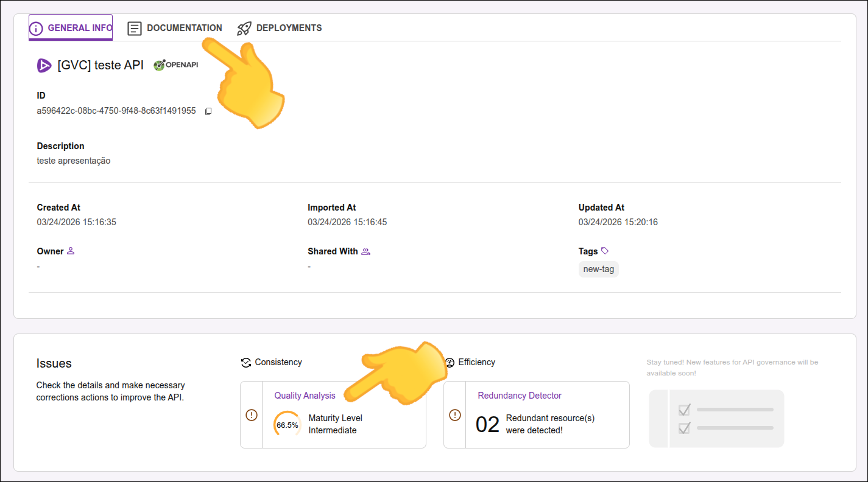Open the Quality Analysis details

[305, 395]
